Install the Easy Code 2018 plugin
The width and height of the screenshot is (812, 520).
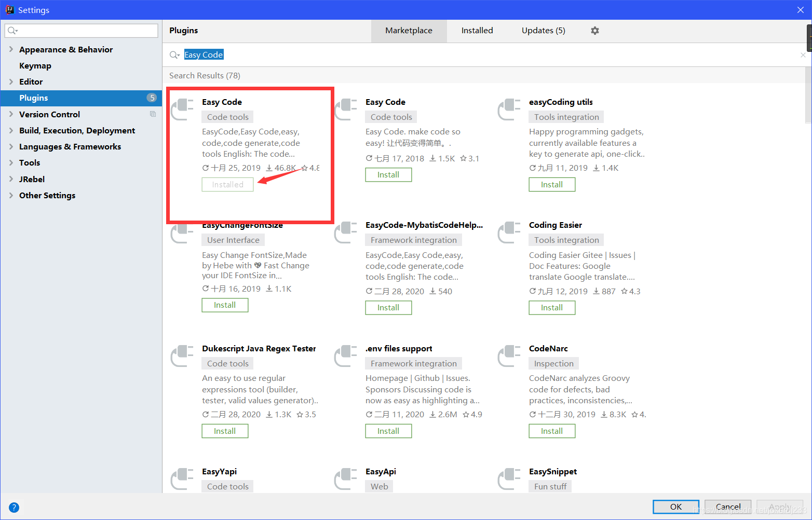click(x=388, y=175)
